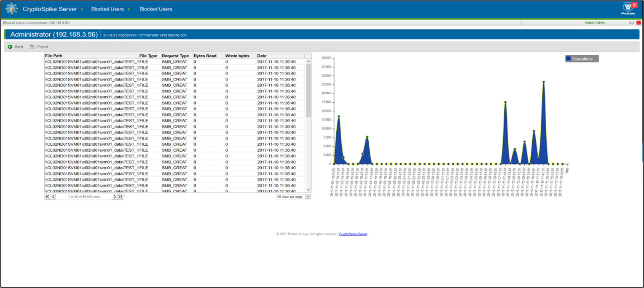Go to next page of table rows
This screenshot has height=288, width=644.
click(x=114, y=197)
